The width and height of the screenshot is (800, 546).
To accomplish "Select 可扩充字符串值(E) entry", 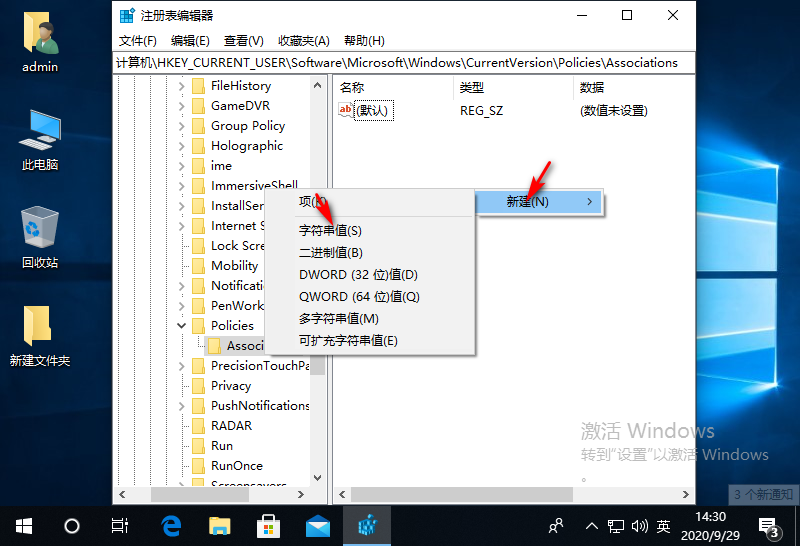I will point(370,341).
